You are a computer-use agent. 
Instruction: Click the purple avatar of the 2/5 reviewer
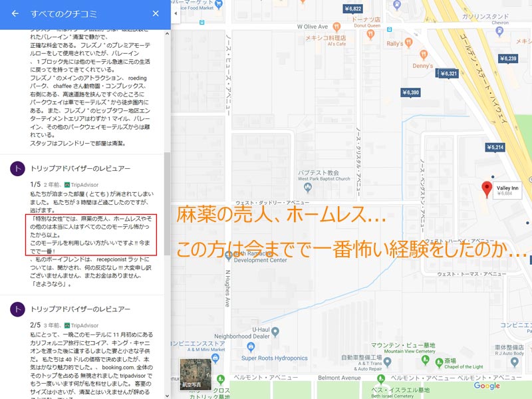pos(18,309)
